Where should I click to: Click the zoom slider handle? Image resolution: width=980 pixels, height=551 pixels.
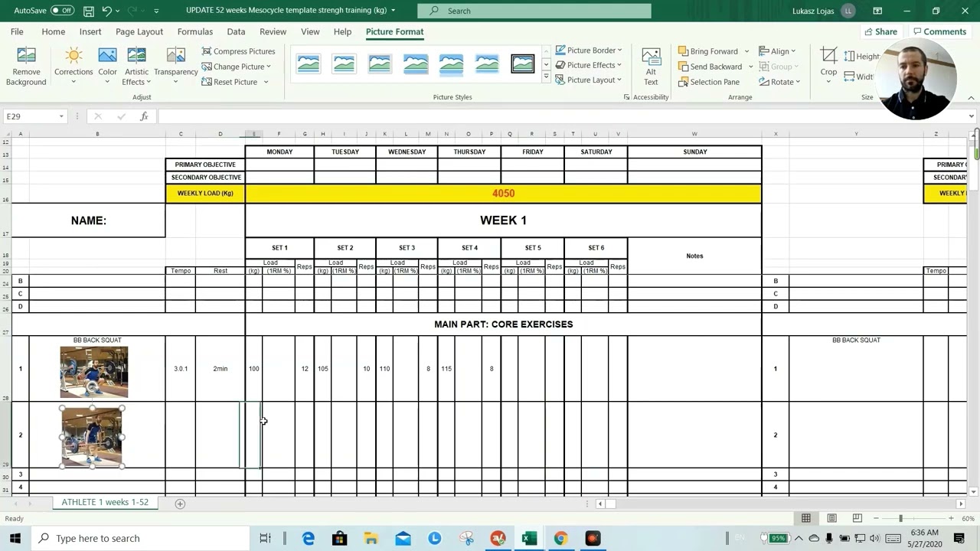[x=900, y=518]
